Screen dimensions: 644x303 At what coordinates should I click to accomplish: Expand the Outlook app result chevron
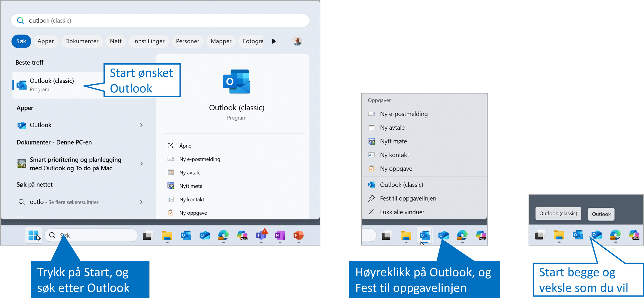[x=141, y=125]
